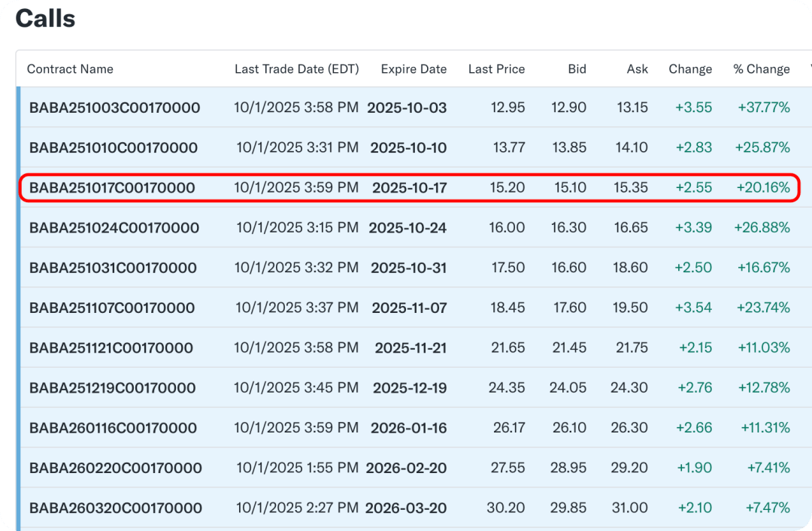Sort by Last Trade Date (EDT) header
The image size is (812, 531).
[x=297, y=69]
